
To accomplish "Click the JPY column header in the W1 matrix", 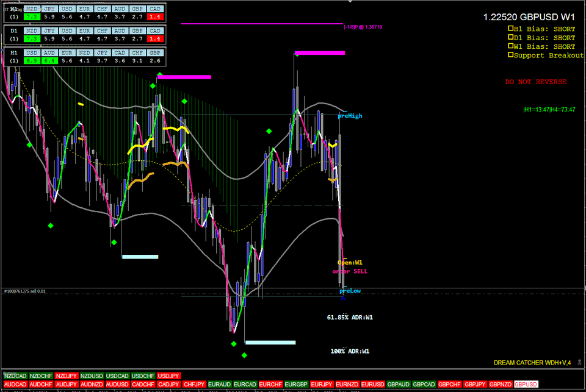I will [49, 9].
